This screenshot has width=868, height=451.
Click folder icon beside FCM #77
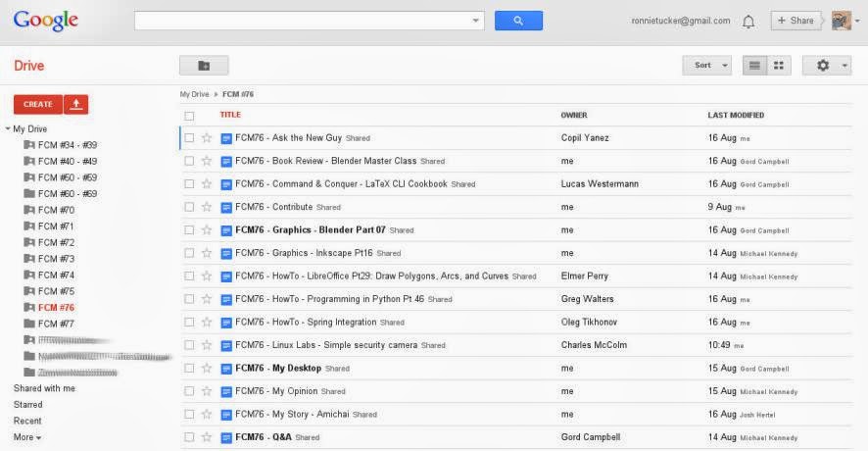tap(29, 324)
